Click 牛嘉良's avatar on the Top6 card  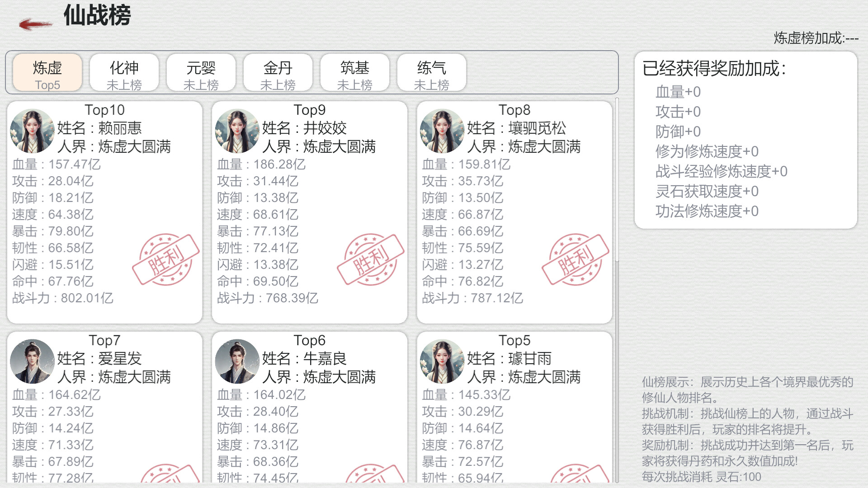[x=237, y=361]
